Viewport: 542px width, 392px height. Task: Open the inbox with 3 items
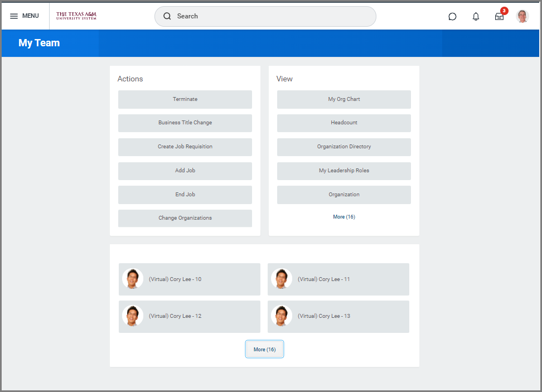click(x=499, y=17)
